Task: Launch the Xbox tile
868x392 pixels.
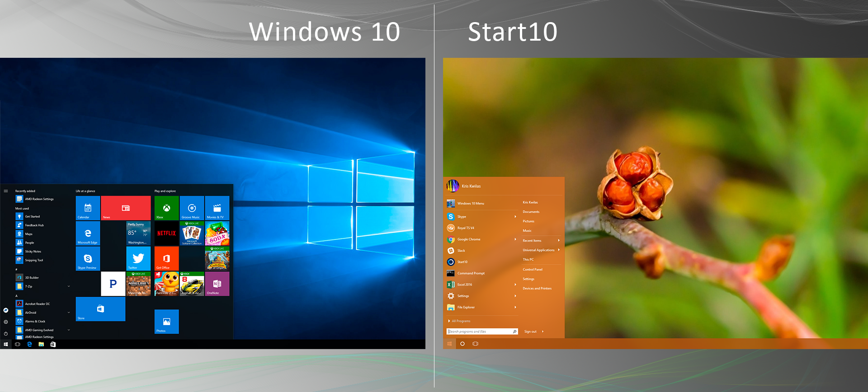Action: coord(166,208)
